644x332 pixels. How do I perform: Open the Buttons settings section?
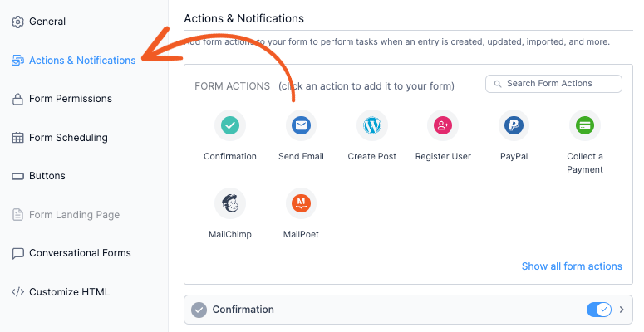[38, 176]
